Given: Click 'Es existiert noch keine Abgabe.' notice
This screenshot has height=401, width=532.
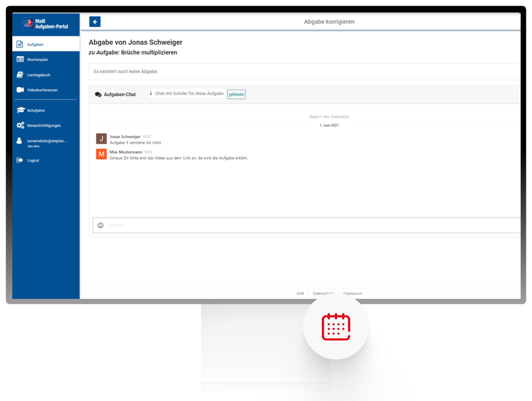Looking at the screenshot, I should click(126, 71).
